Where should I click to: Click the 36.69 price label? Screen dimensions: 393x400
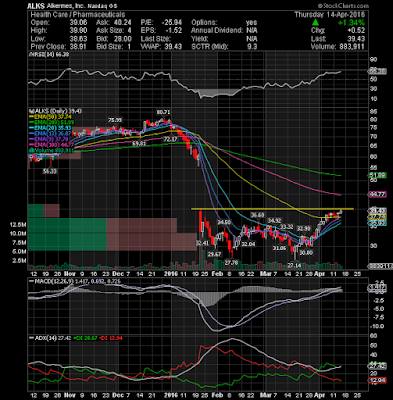[x=258, y=216]
